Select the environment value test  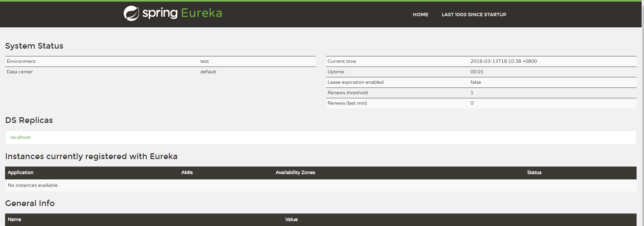coord(205,61)
